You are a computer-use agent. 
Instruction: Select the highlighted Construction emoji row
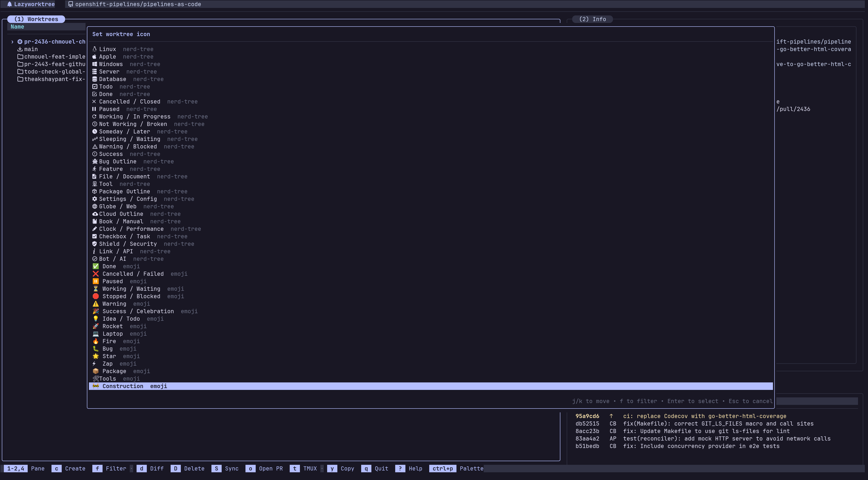click(x=123, y=386)
